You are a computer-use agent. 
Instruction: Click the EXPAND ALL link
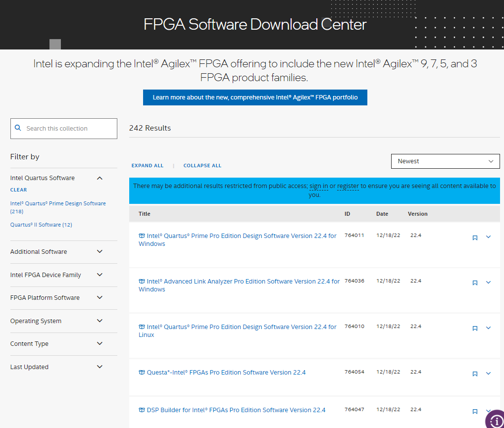tap(147, 166)
